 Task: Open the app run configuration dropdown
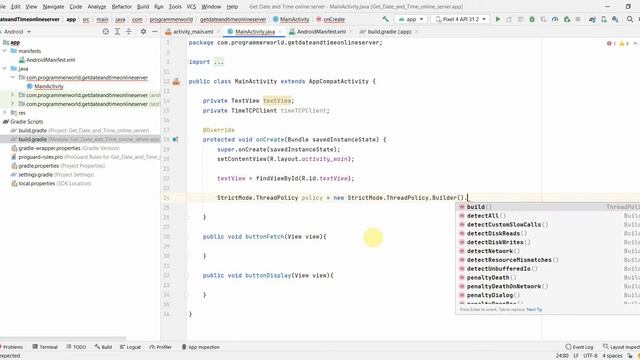411,19
